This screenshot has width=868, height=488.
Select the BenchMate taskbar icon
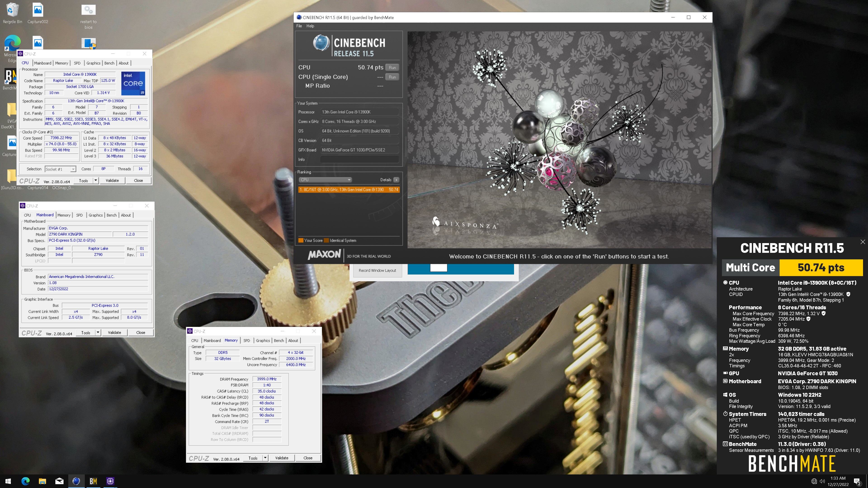click(x=93, y=481)
